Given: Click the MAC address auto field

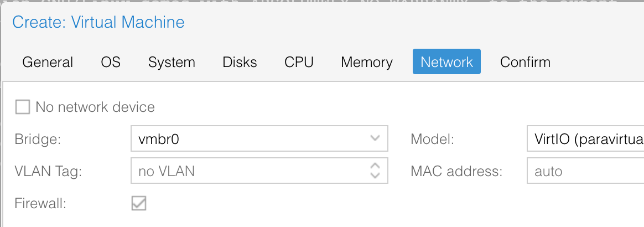Looking at the screenshot, I should pyautogui.click(x=585, y=171).
